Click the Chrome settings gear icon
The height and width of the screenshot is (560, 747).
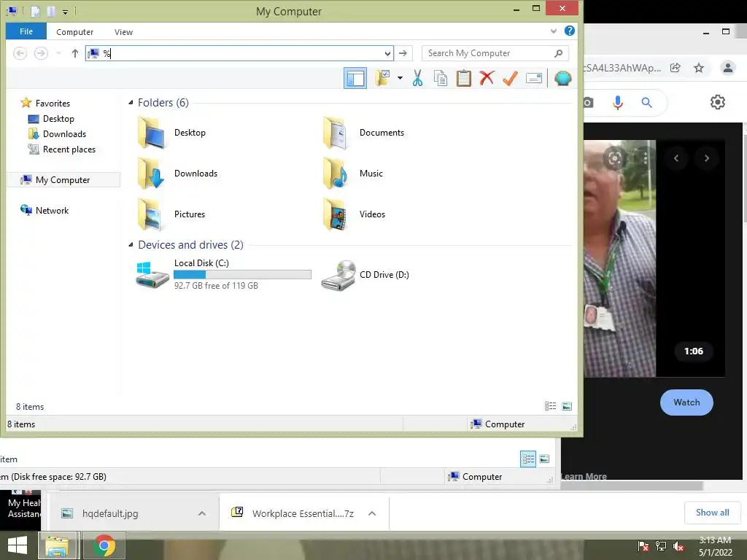[x=718, y=102]
